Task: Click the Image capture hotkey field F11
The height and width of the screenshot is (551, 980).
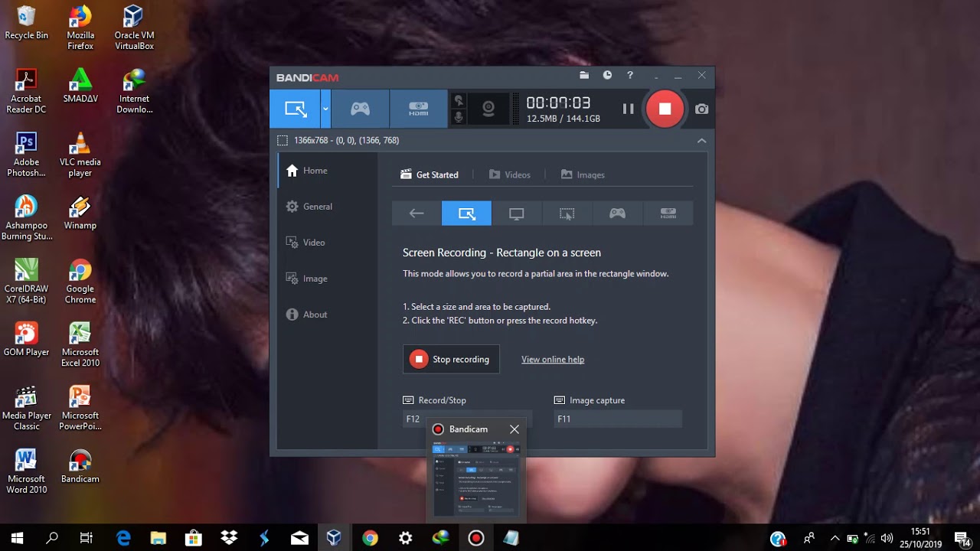Action: (x=618, y=419)
